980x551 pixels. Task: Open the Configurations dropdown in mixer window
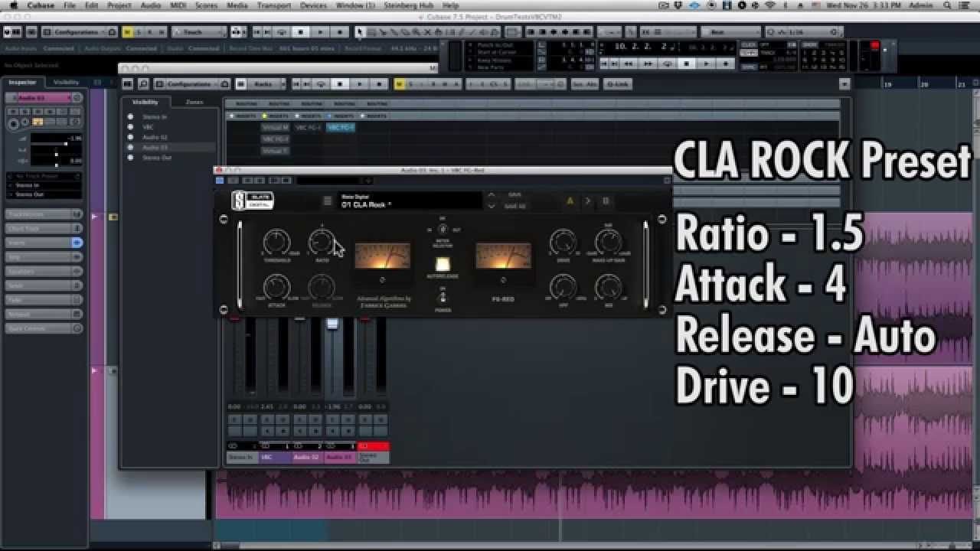coord(191,83)
